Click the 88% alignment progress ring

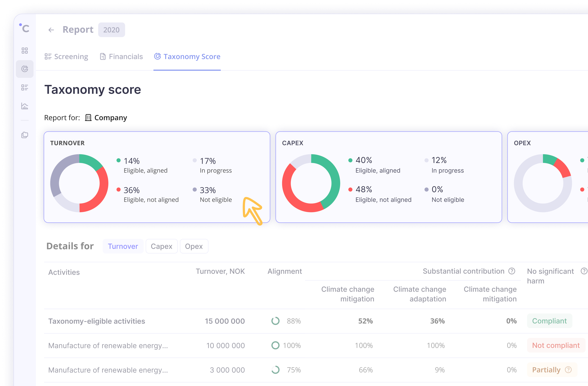(x=275, y=321)
